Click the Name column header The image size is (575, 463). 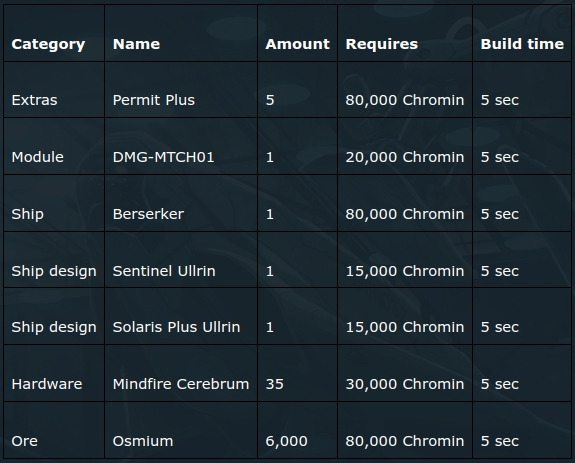click(136, 44)
